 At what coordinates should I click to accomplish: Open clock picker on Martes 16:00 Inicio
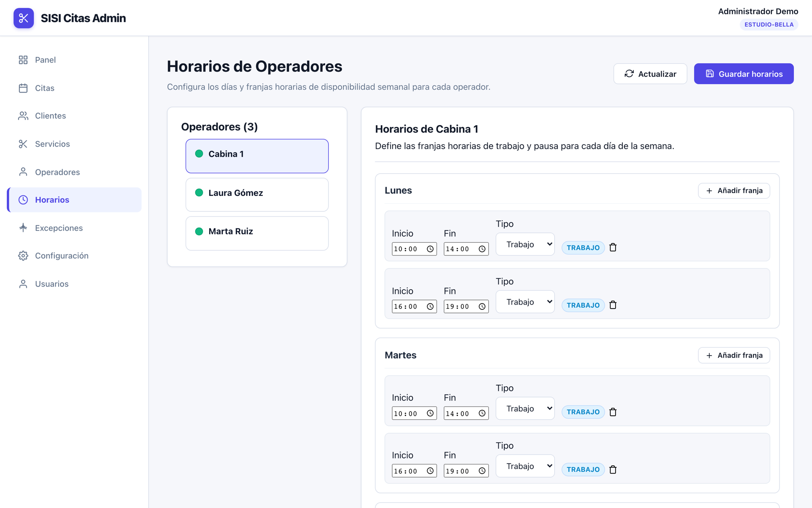pos(430,471)
